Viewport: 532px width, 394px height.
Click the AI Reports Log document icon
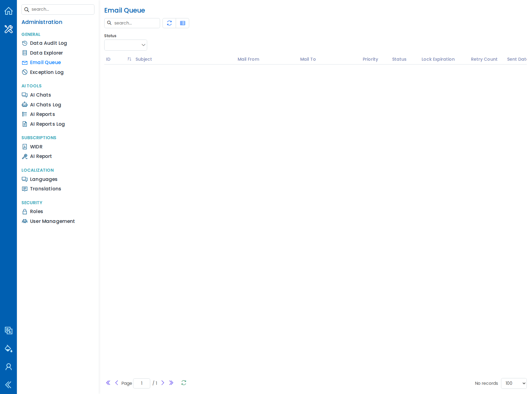click(25, 124)
